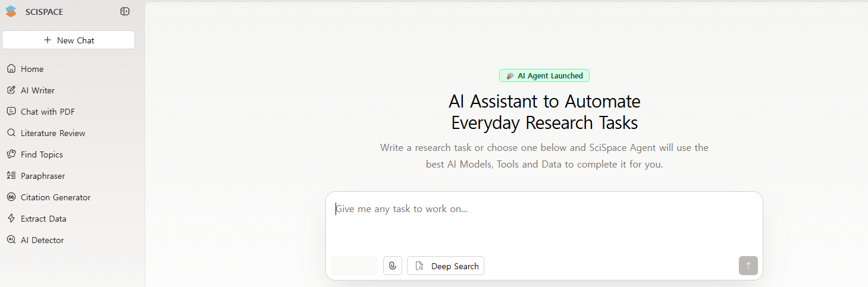Image resolution: width=868 pixels, height=287 pixels.
Task: Collapse the sidebar with the panel toggle icon
Action: pos(125,11)
